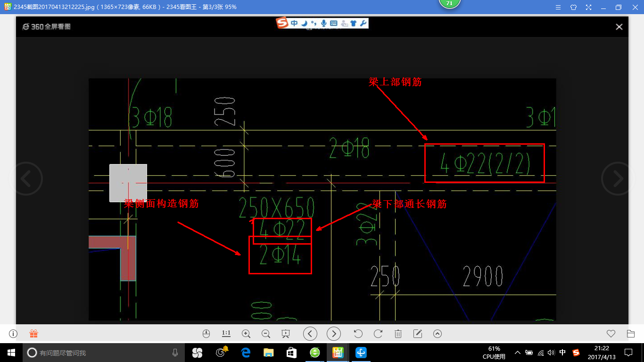Click the mouse-wheel mode icon

coord(206,334)
